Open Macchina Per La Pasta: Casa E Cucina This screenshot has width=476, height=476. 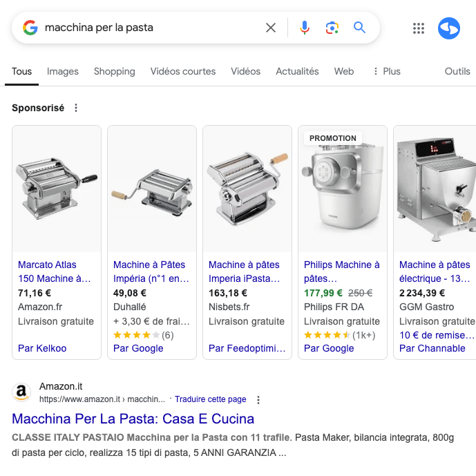pyautogui.click(x=133, y=419)
